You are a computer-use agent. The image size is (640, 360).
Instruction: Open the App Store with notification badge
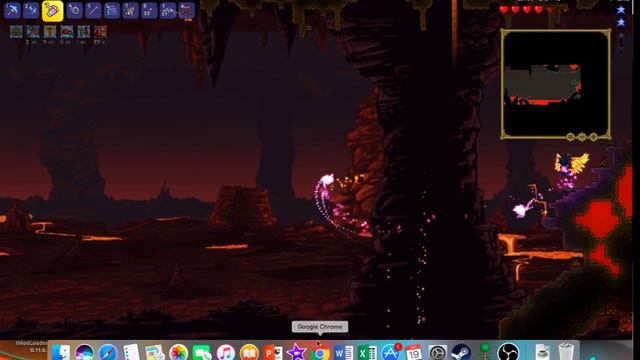tap(391, 352)
